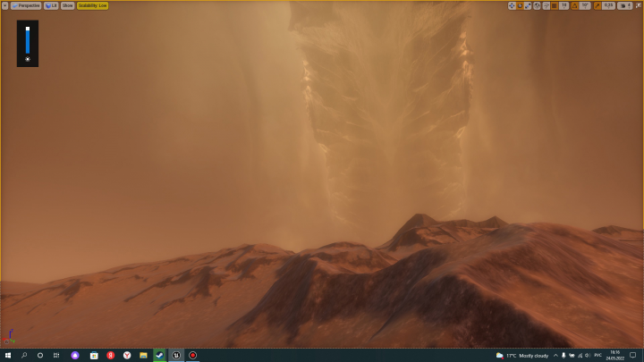Show hidden system tray icons
Image resolution: width=644 pixels, height=362 pixels.
[x=555, y=356]
